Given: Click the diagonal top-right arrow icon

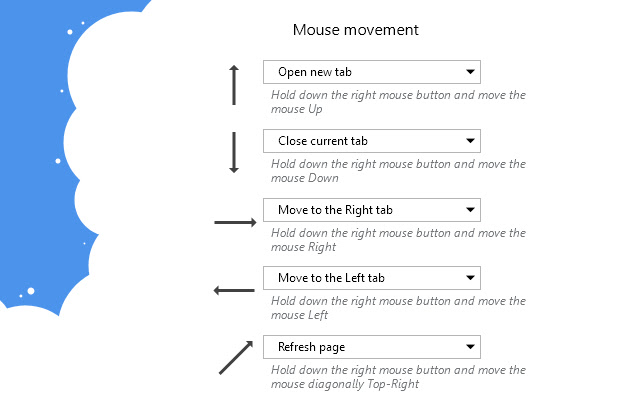Looking at the screenshot, I should (x=236, y=357).
